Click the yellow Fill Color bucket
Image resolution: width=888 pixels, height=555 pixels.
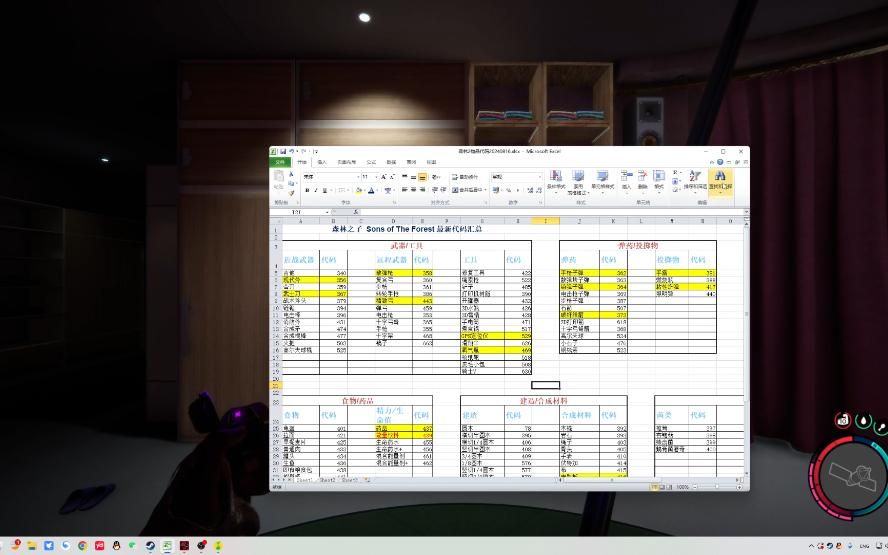pyautogui.click(x=359, y=190)
